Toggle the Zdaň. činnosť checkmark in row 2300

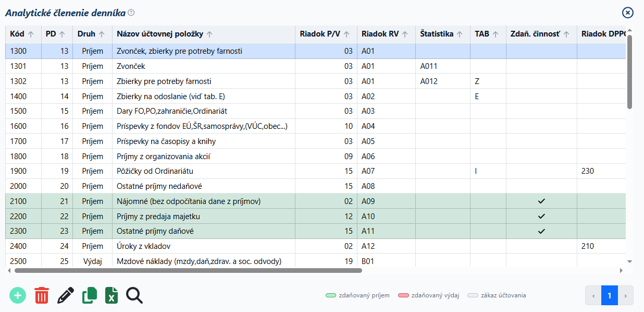(541, 231)
